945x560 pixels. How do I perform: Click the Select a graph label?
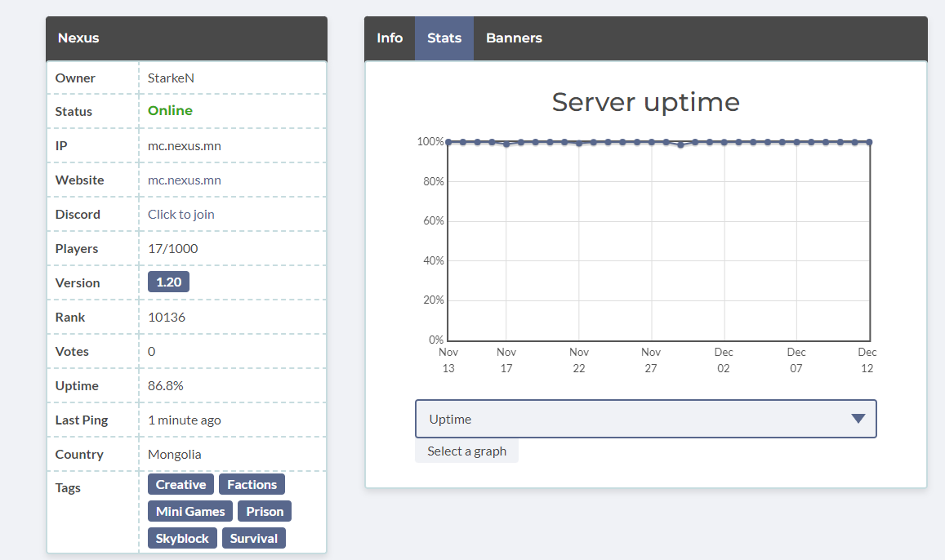(466, 451)
